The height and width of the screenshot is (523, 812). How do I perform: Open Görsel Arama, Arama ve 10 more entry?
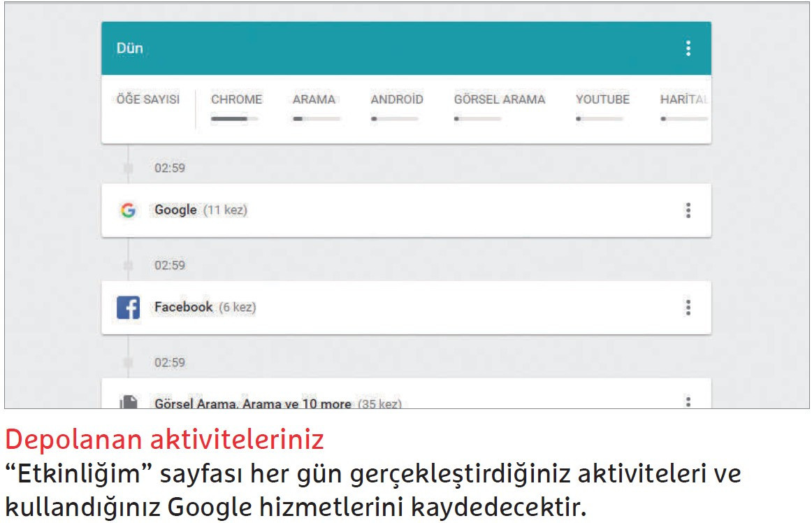(406, 394)
